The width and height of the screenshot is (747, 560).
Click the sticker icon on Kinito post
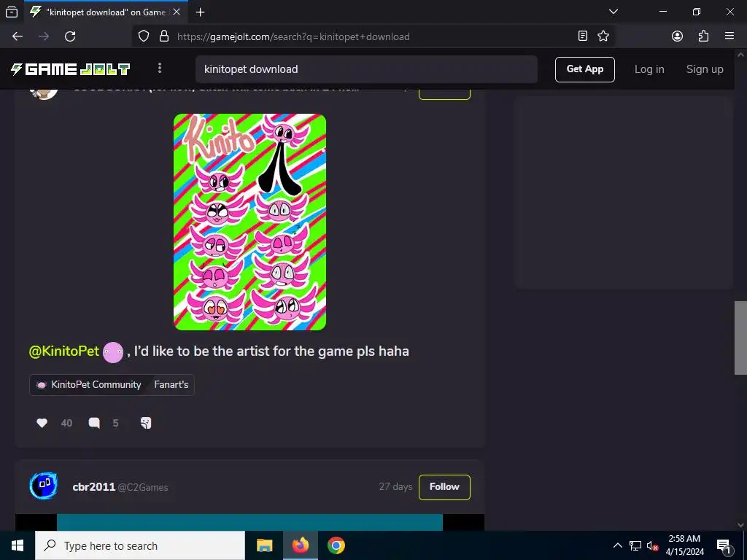click(146, 423)
